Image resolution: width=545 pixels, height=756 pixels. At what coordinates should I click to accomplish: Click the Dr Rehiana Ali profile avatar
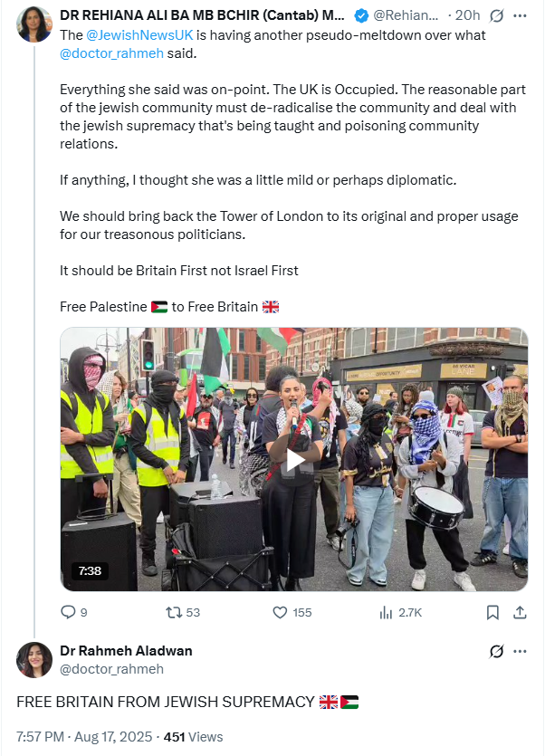tap(33, 24)
